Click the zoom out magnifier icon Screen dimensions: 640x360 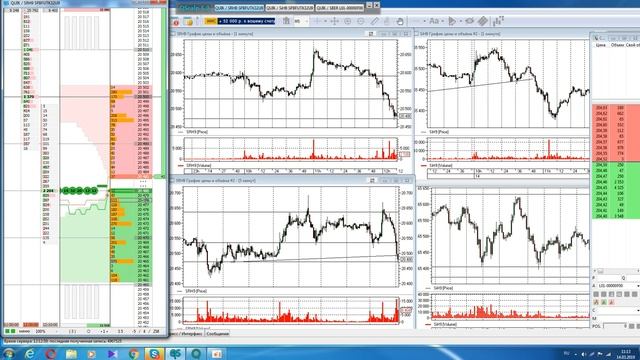pyautogui.click(x=361, y=21)
